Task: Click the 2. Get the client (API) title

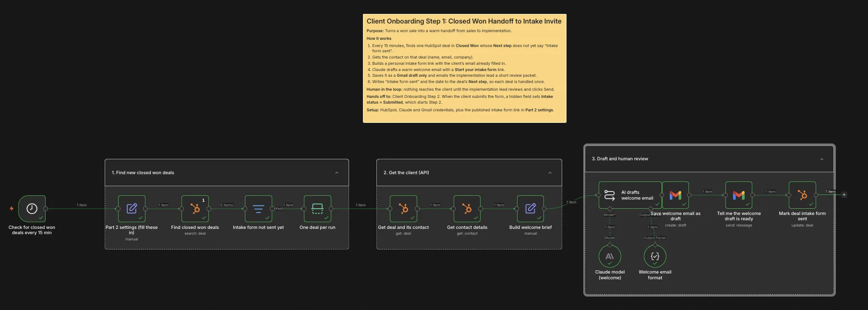Action: (x=406, y=173)
